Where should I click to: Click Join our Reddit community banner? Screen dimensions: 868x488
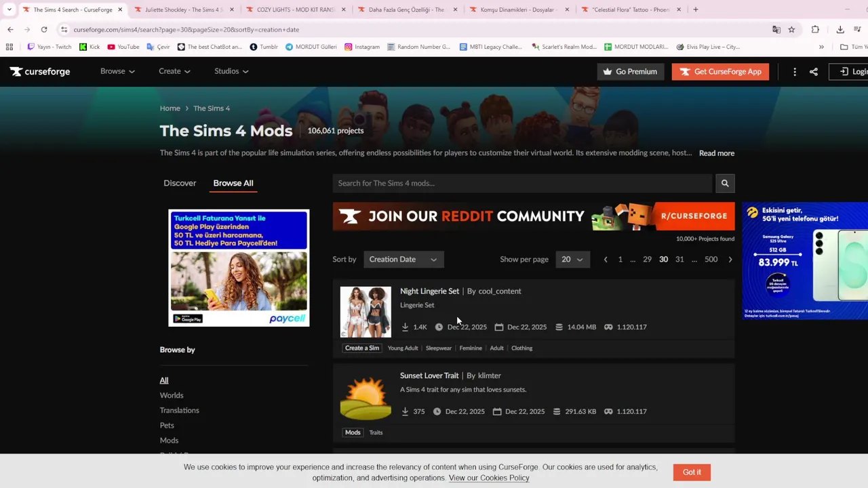(x=534, y=217)
